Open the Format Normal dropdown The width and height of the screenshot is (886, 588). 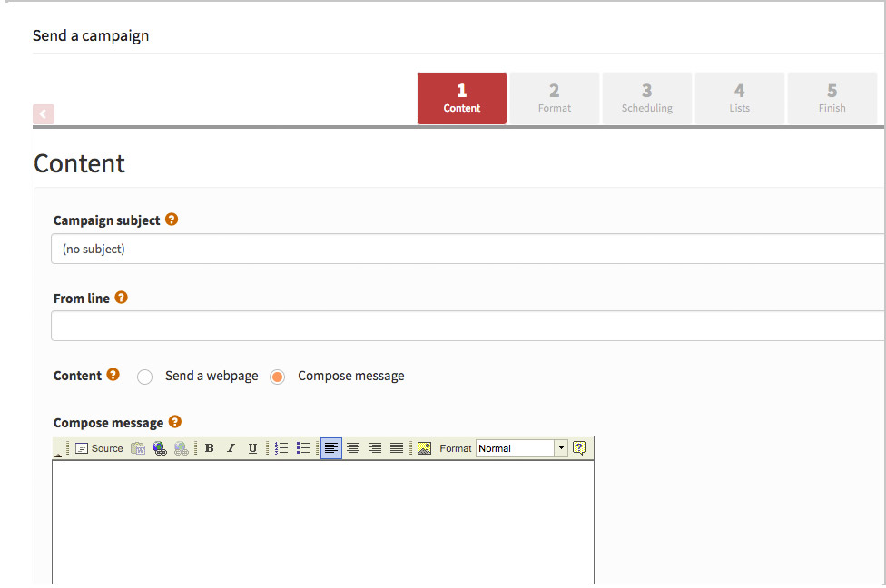[522, 448]
